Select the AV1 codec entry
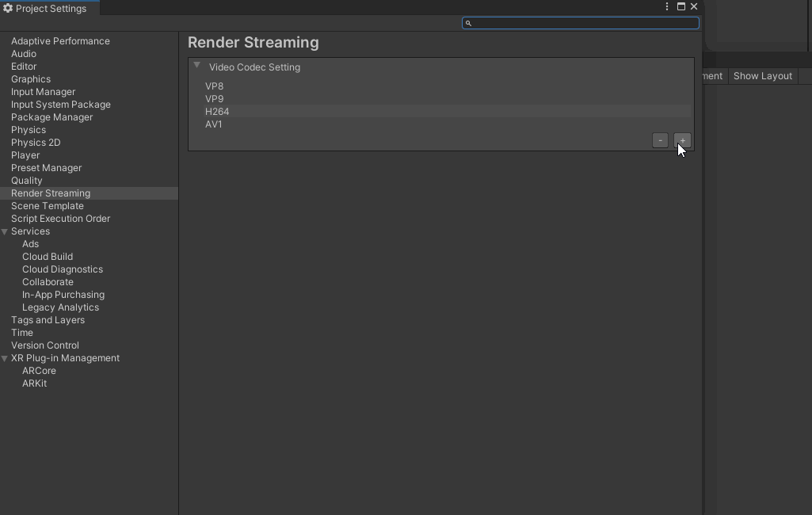 [448, 124]
